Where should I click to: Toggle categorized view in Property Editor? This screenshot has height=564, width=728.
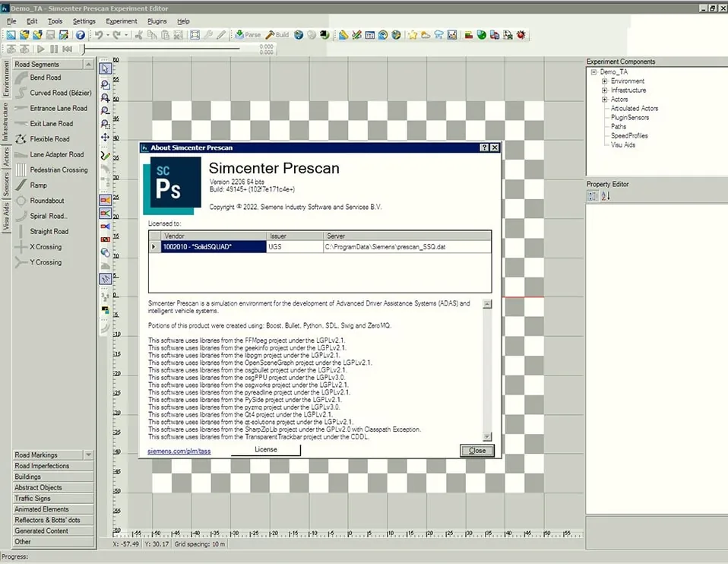(593, 196)
